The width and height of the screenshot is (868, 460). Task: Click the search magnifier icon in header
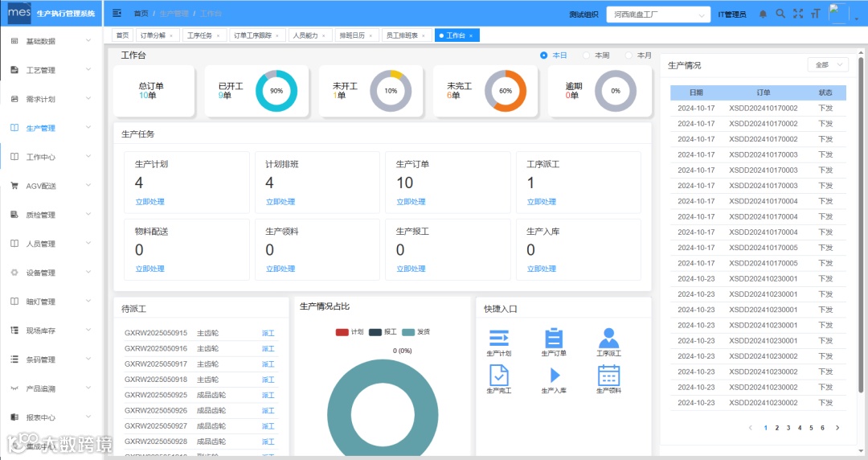[x=780, y=14]
